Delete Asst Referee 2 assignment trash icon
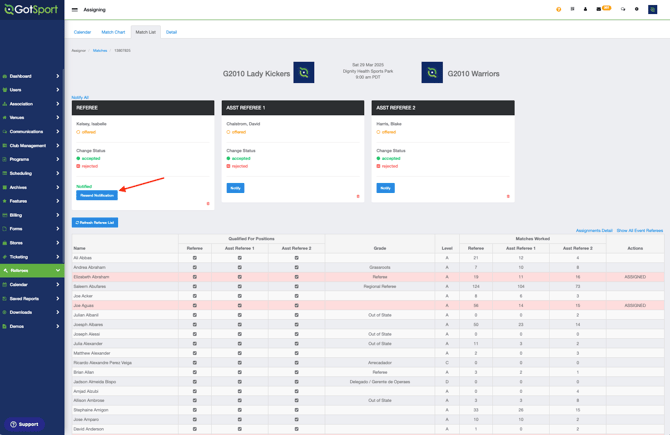 pos(508,197)
